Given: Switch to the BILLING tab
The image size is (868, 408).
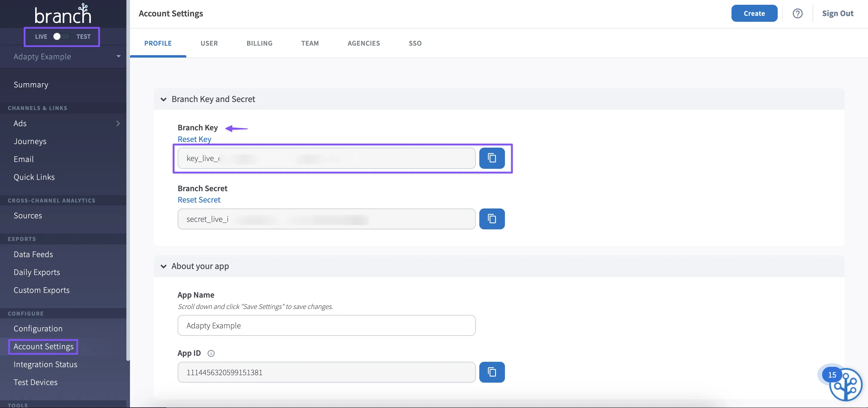Looking at the screenshot, I should click(x=259, y=43).
